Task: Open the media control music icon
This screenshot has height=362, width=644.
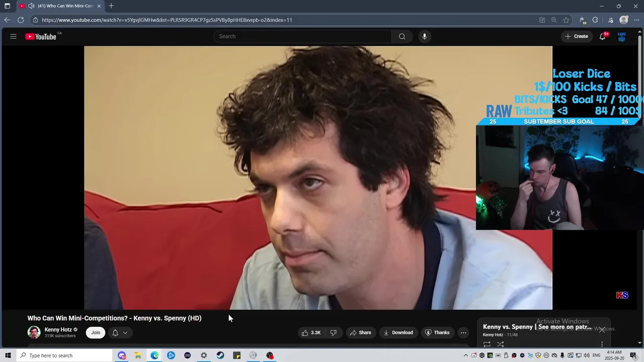Action: click(610, 20)
